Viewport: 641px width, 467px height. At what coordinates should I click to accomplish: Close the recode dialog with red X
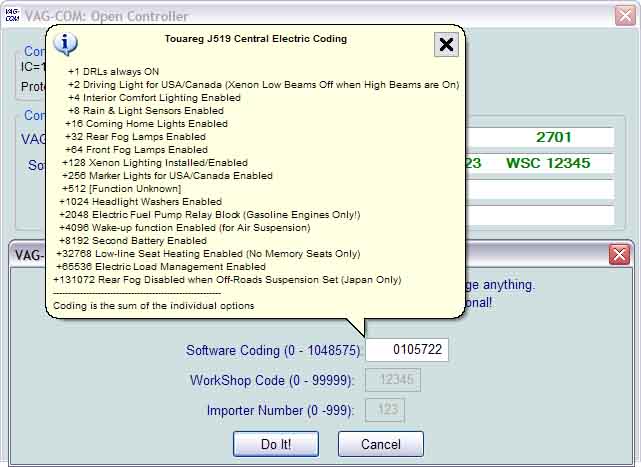point(619,255)
